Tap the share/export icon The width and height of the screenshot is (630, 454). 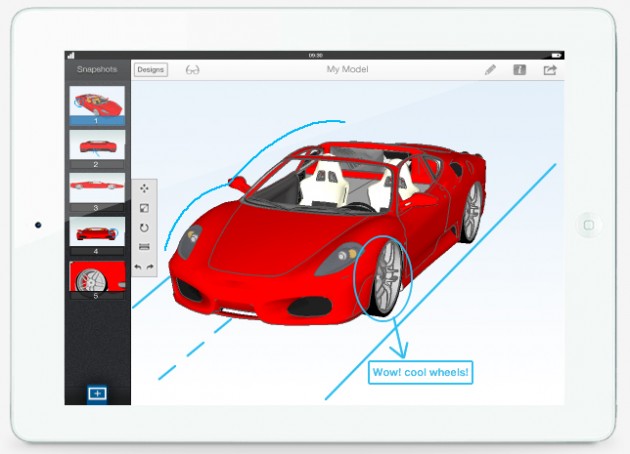click(x=550, y=70)
